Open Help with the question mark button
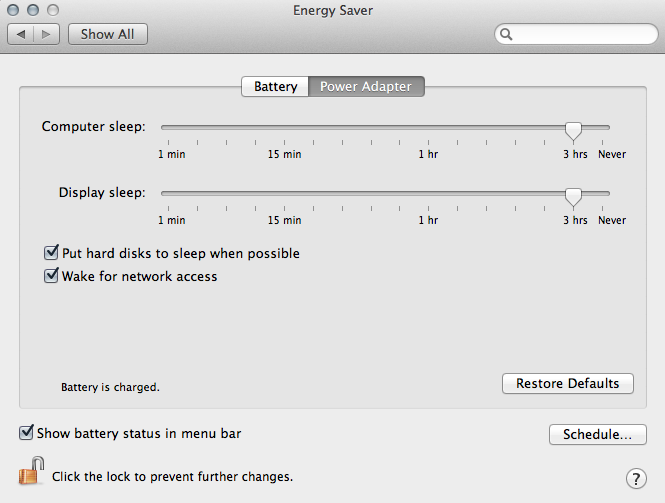665x503 pixels. [x=634, y=477]
